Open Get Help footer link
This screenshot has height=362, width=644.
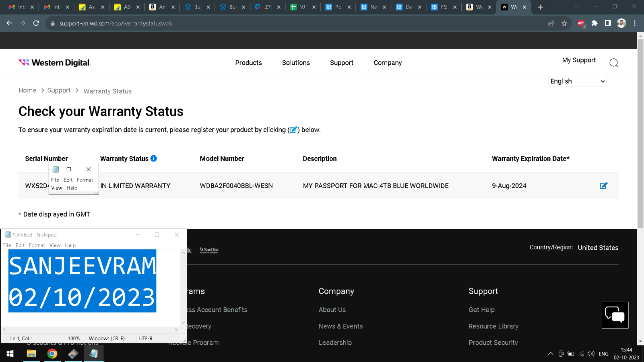[481, 310]
